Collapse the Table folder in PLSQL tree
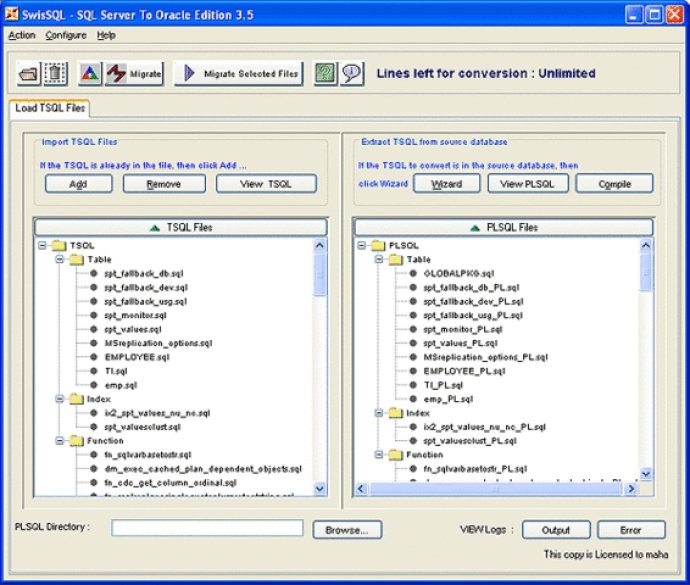Viewport: 690px width, 585px height. tap(379, 259)
